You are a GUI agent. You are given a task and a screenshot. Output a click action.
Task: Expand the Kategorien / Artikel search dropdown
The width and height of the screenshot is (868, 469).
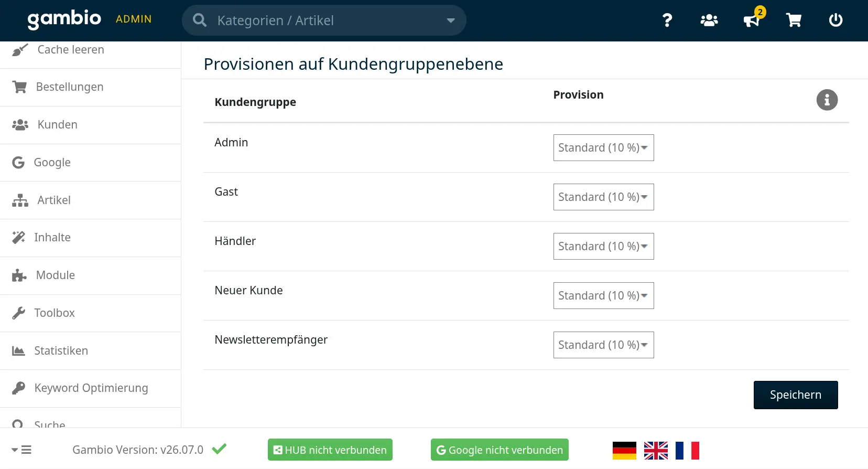tap(450, 20)
